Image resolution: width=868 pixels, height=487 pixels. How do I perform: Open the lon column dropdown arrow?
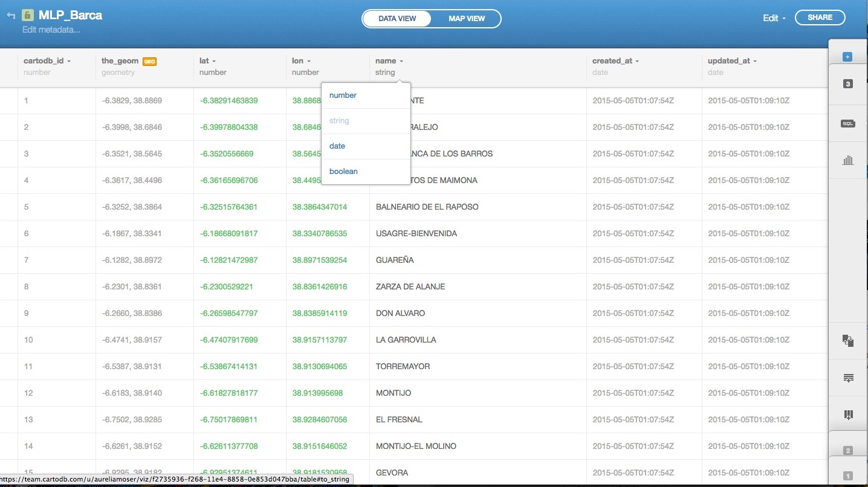click(x=309, y=61)
